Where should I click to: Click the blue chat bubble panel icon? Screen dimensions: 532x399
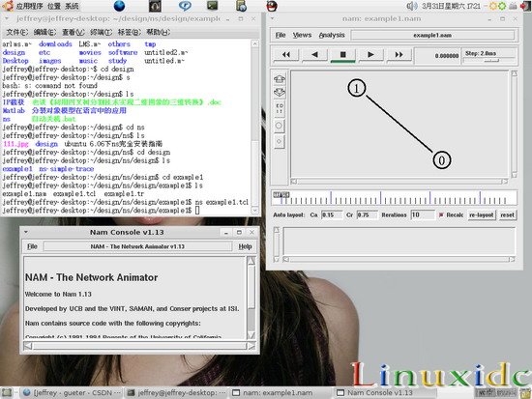point(185,6)
